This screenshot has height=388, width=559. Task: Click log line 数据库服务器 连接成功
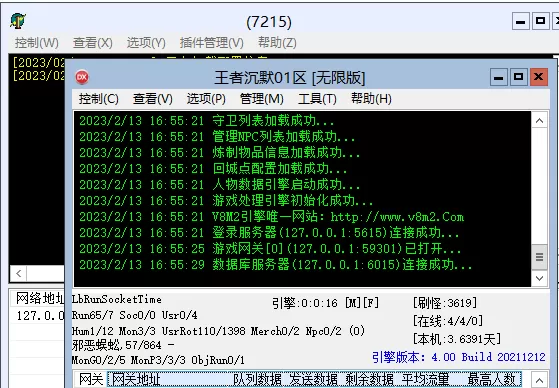[275, 265]
